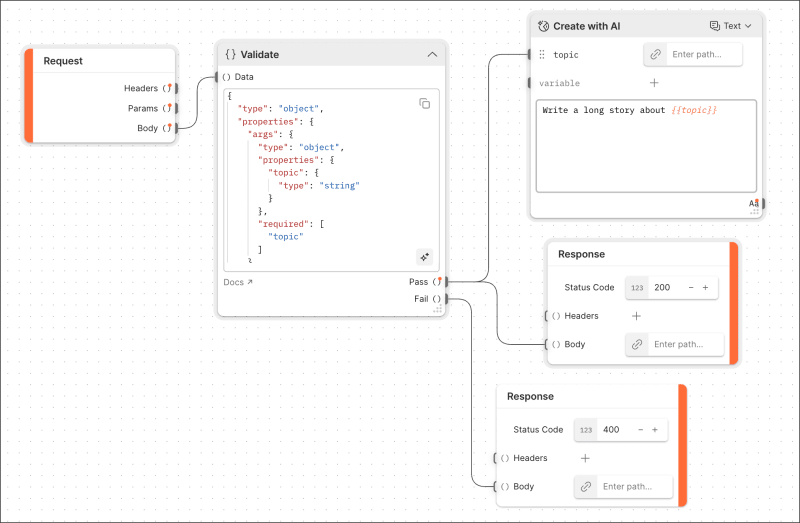Click the variable placeholder row label
The width and height of the screenshot is (800, 523).
pos(559,83)
